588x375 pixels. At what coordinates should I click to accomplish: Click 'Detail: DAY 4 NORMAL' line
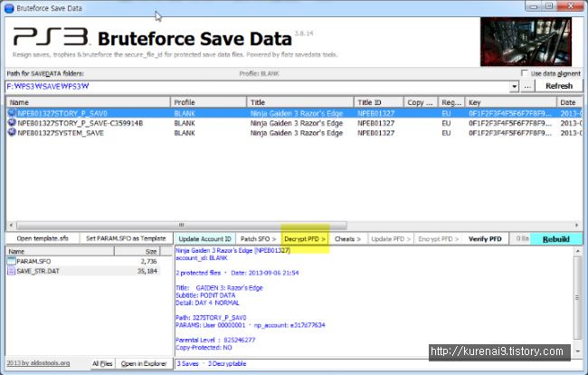coord(207,303)
